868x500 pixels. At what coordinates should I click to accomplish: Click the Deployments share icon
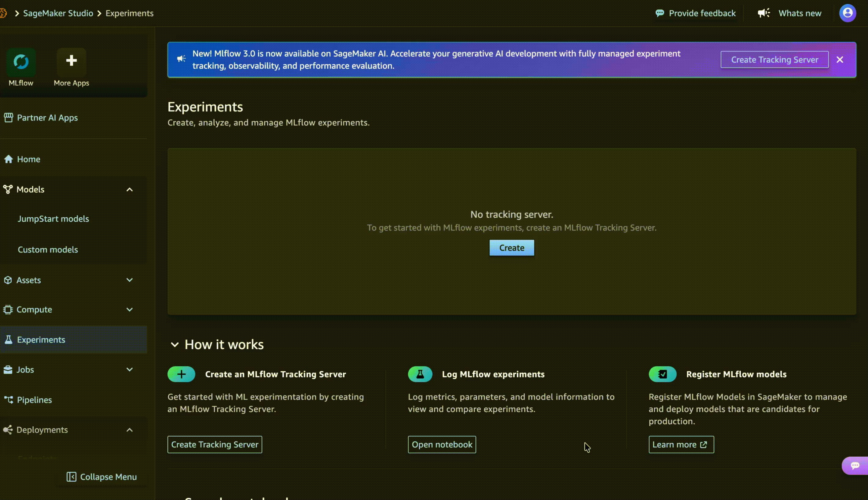(x=8, y=430)
